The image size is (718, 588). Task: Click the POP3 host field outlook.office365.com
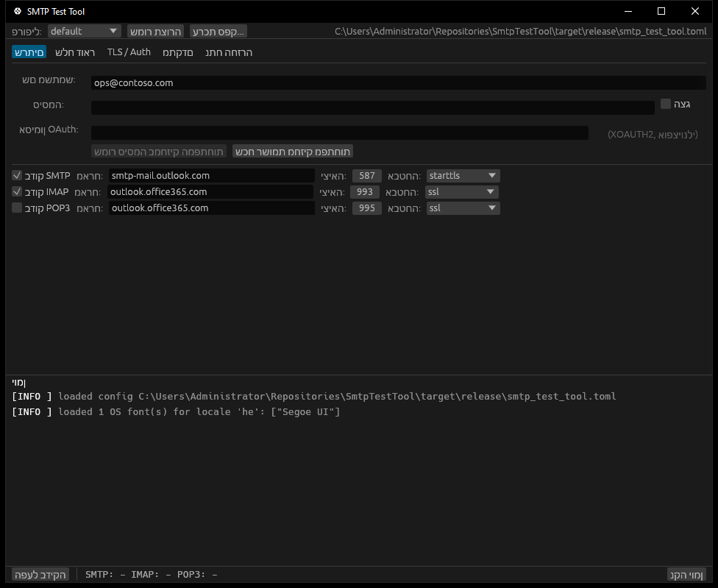coord(212,208)
